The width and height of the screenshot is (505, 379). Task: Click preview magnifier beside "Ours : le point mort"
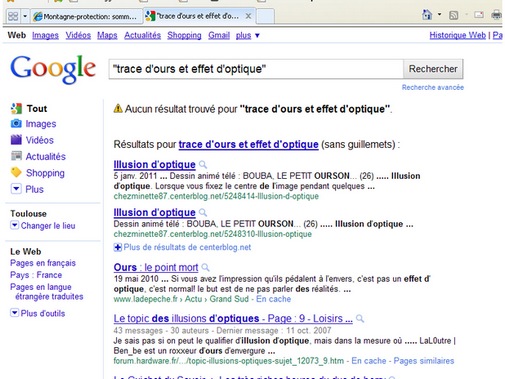click(x=206, y=267)
